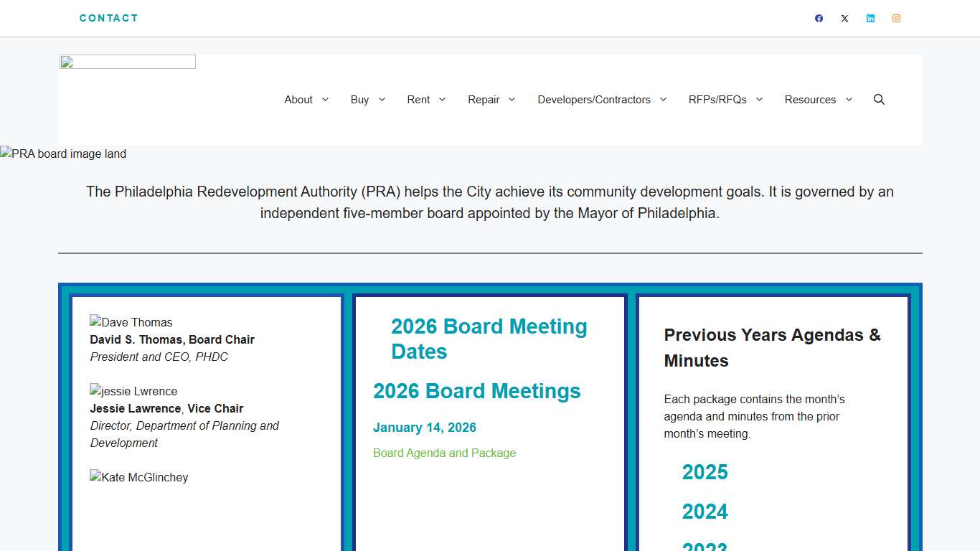The image size is (980, 551).
Task: Open the PRA Facebook page icon
Action: pyautogui.click(x=819, y=18)
